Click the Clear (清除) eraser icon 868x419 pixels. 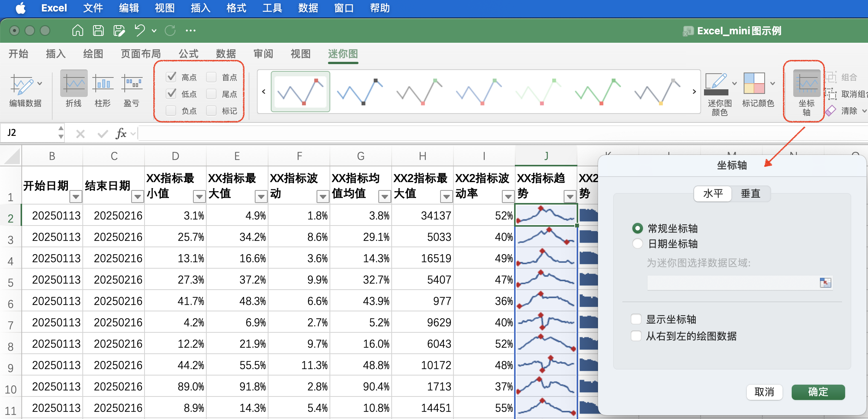pos(831,111)
